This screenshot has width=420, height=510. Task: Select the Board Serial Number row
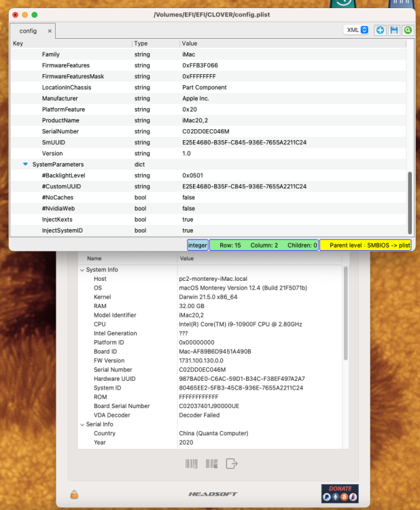pos(210,406)
